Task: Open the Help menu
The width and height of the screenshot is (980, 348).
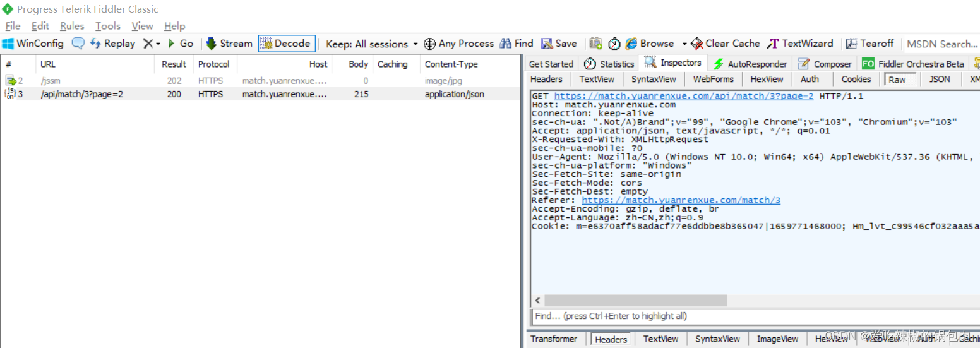Action: pos(174,26)
